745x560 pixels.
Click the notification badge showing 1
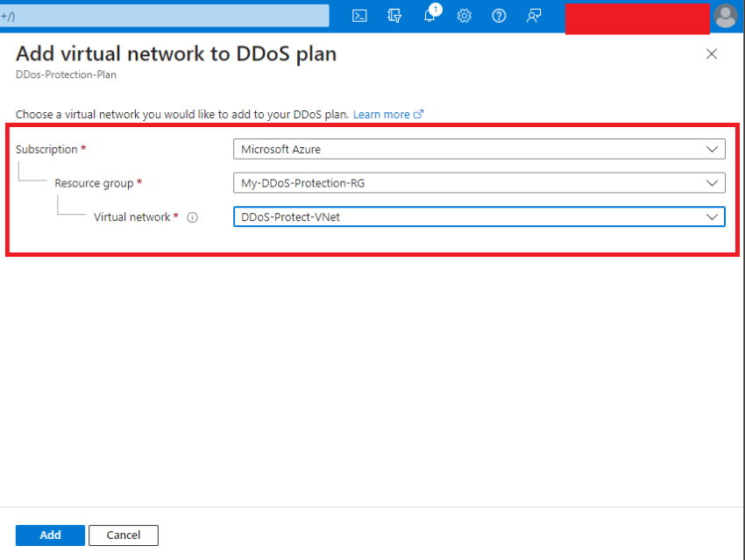point(435,8)
